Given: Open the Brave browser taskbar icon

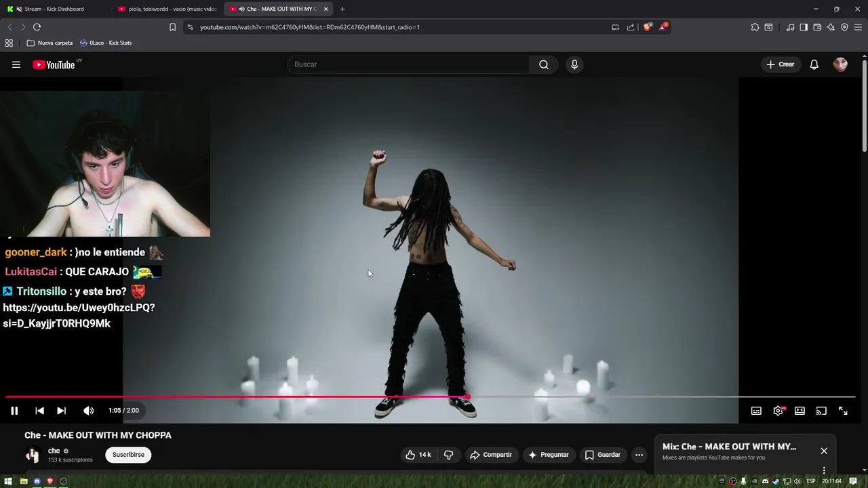Looking at the screenshot, I should [x=50, y=481].
